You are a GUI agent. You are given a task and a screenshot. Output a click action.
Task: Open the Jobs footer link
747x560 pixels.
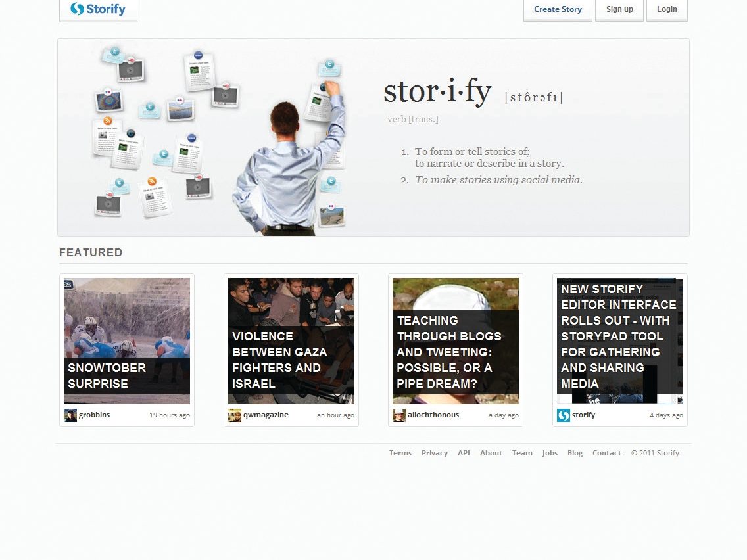(550, 453)
